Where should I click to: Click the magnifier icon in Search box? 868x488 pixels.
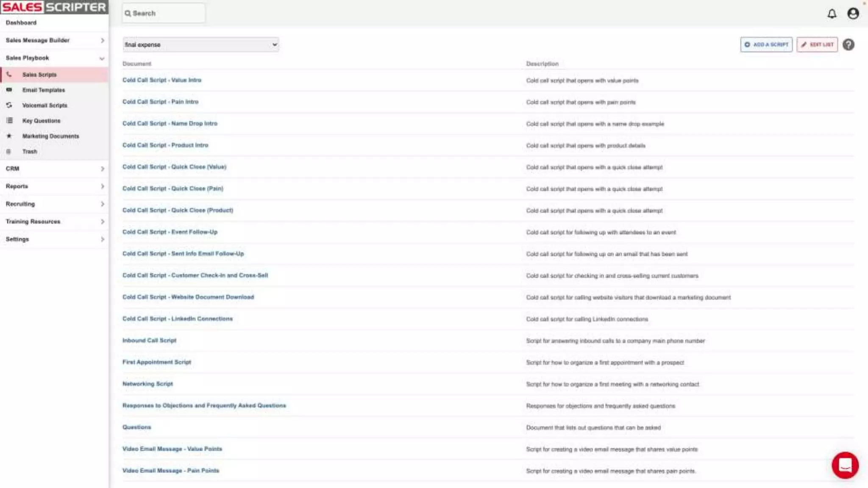pyautogui.click(x=128, y=14)
